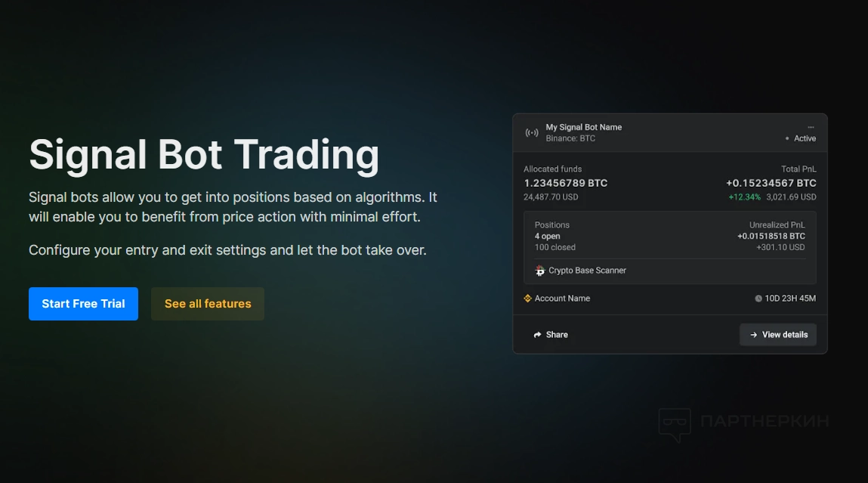Viewport: 868px width, 483px height.
Task: Click the +12.34% green percentage
Action: [743, 197]
